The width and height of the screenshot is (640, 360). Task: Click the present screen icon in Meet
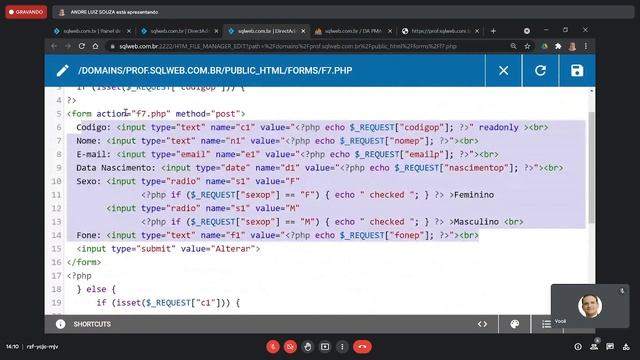(325, 347)
